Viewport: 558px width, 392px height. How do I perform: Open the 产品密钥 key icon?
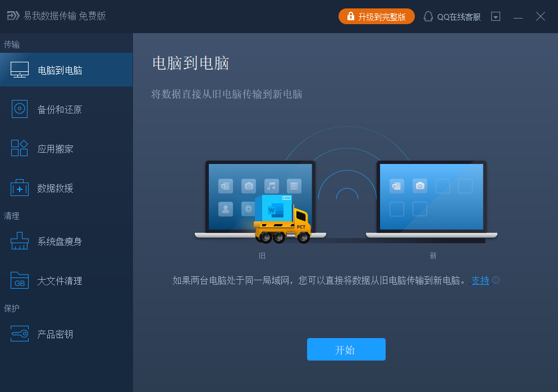(x=20, y=334)
